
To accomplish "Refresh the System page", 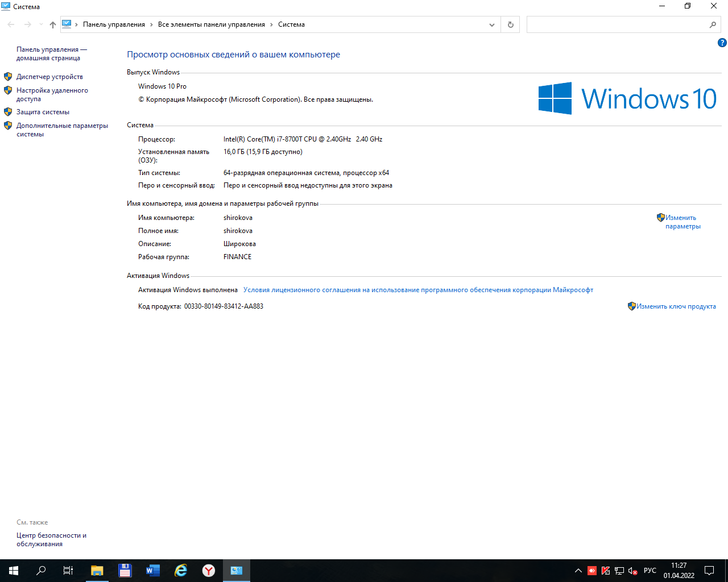I will coord(510,24).
